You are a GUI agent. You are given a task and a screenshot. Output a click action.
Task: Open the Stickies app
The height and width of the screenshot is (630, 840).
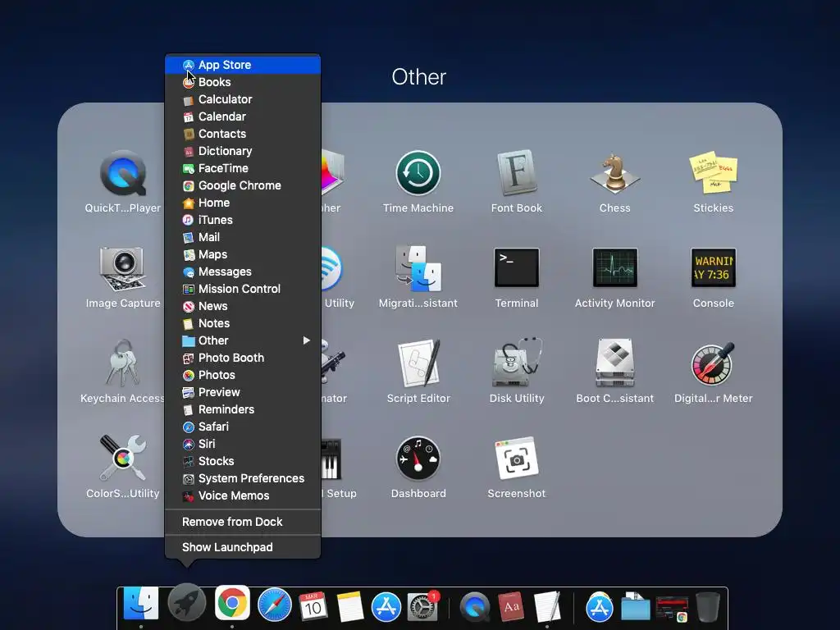click(x=713, y=174)
